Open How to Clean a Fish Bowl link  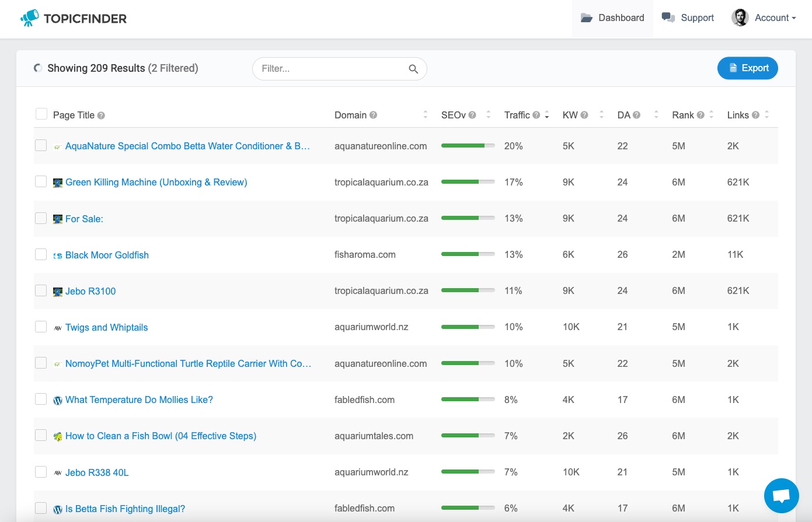coord(161,436)
